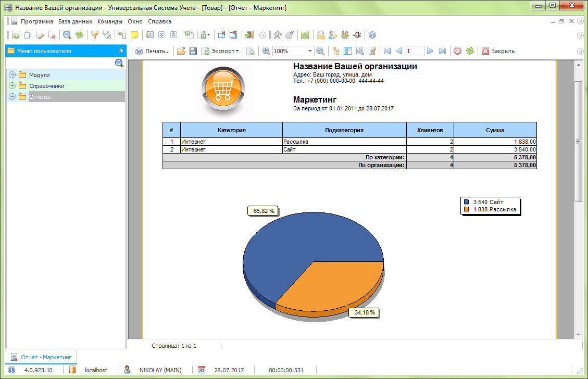Click the blue information icon in main toolbar
Viewport: 588px width, 379px height.
click(372, 35)
